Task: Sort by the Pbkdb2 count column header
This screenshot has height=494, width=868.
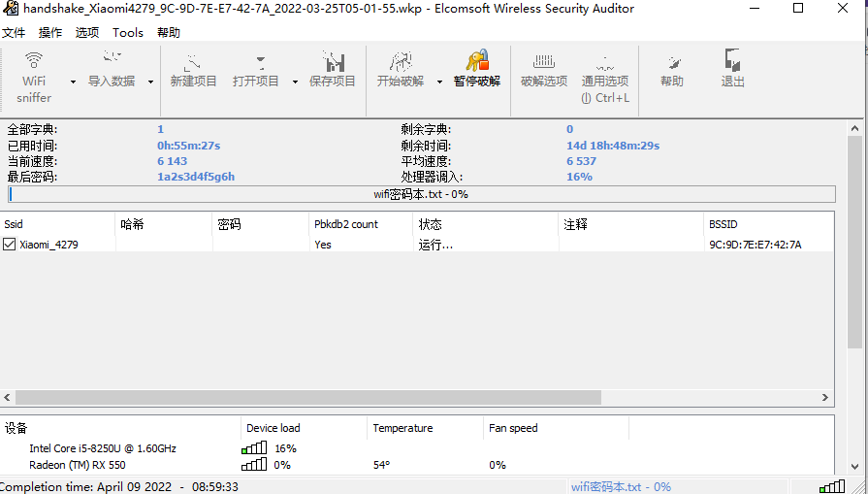Action: coord(361,224)
